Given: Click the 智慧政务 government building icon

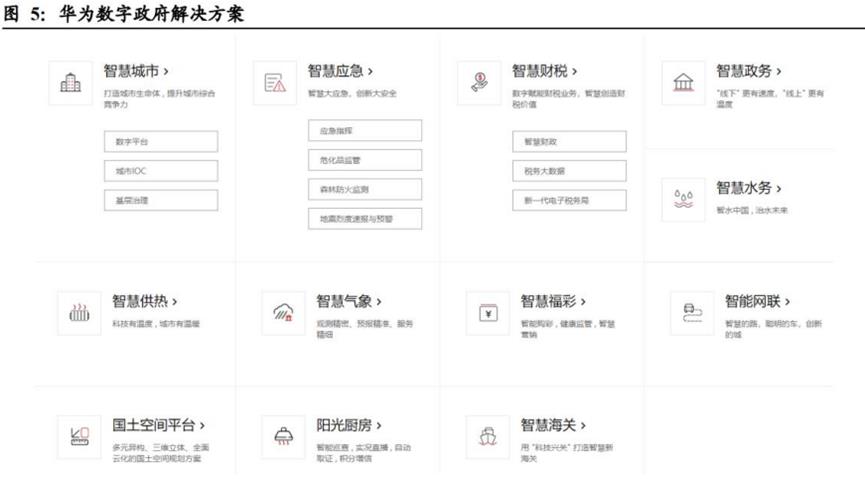Looking at the screenshot, I should pos(684,83).
